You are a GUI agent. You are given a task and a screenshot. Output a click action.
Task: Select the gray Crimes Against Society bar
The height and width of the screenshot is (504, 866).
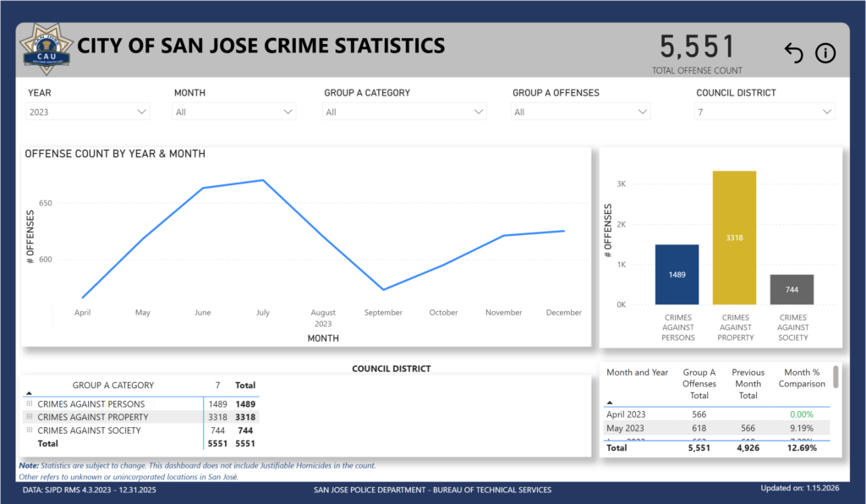(792, 289)
